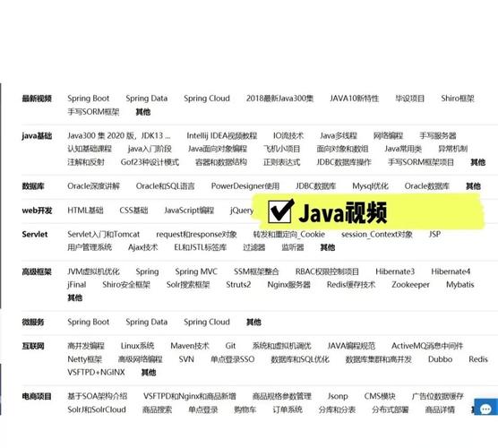Open the Hibernate4 link
The width and height of the screenshot is (498, 448).
point(451,271)
